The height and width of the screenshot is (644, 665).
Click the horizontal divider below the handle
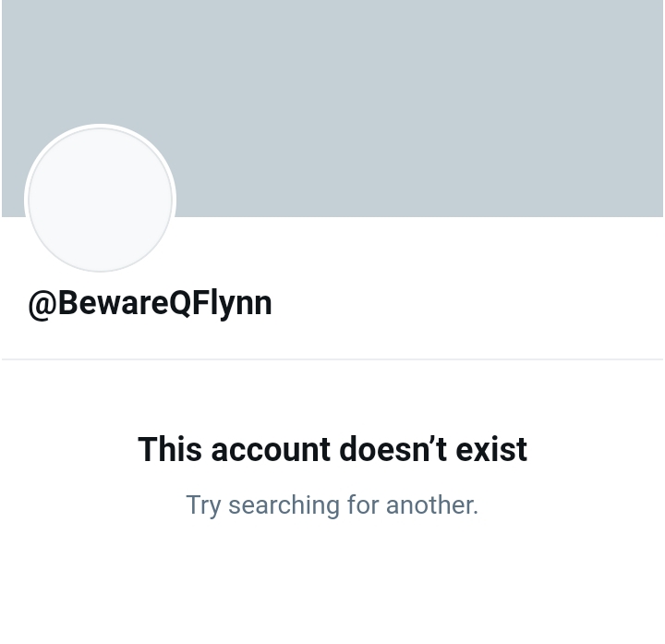coord(332,359)
